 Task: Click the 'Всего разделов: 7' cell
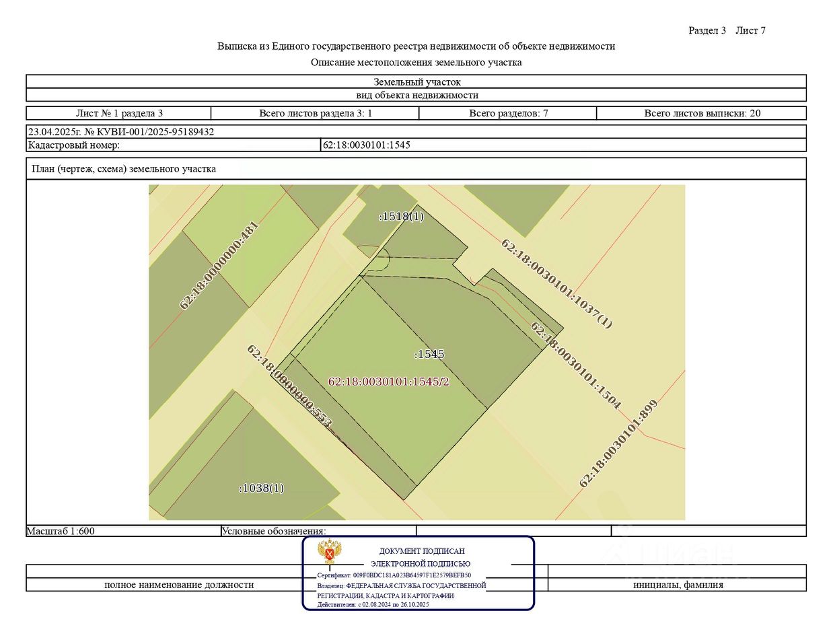[x=508, y=113]
